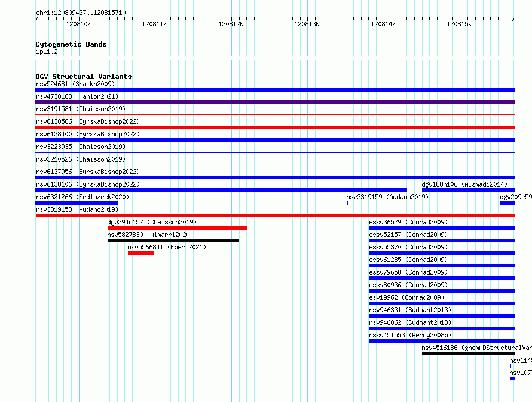Image resolution: width=532 pixels, height=402 pixels.
Task: Open essv36529 (Conrad2009) label
Action: (x=408, y=222)
